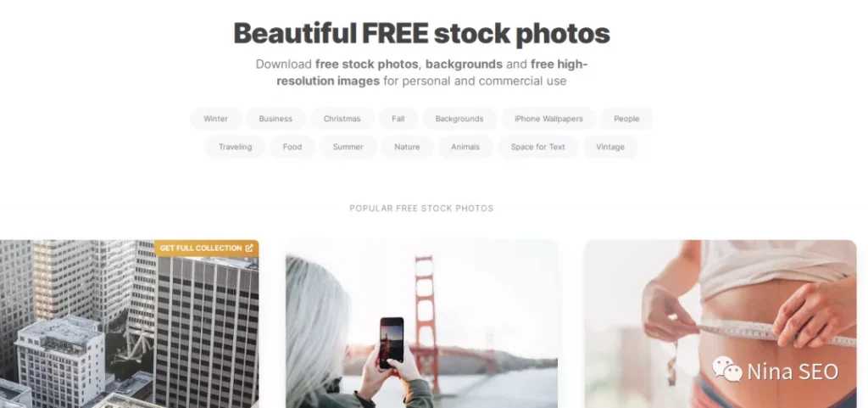Open the Christmas photo category
The height and width of the screenshot is (408, 868).
tap(342, 119)
